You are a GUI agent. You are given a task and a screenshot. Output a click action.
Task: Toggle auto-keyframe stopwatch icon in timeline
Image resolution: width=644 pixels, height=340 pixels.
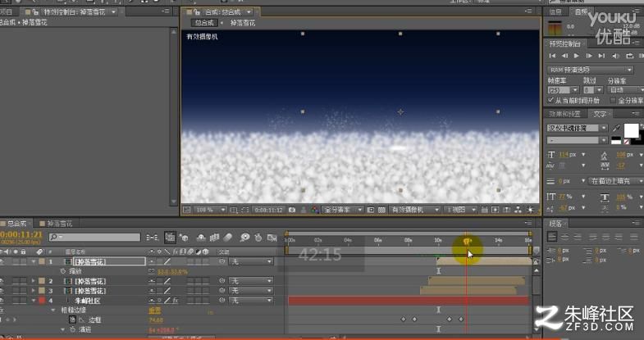(x=258, y=238)
